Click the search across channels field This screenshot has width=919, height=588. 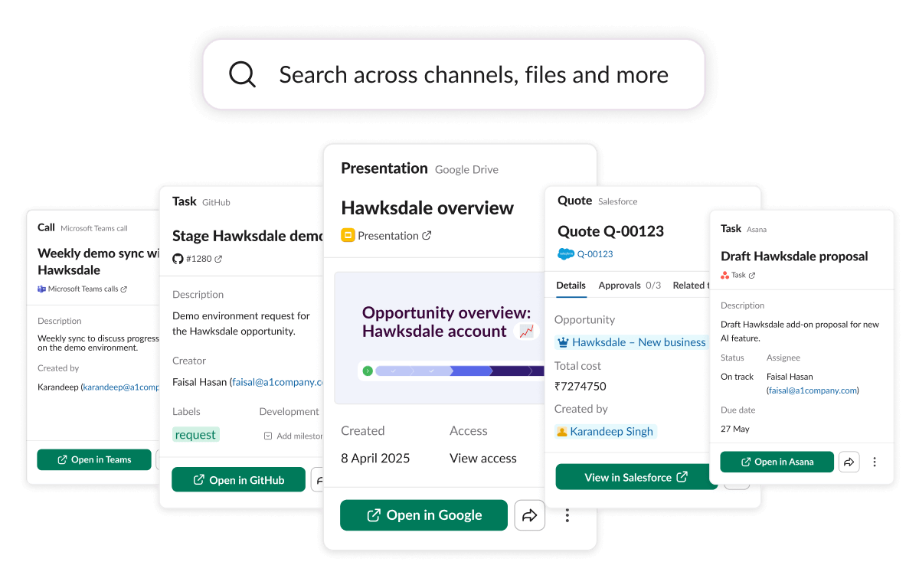(x=473, y=74)
